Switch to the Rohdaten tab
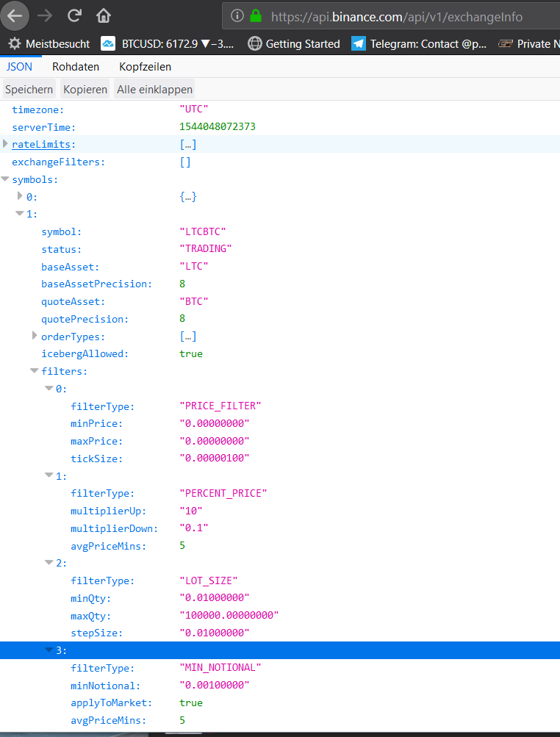Viewport: 560px width, 737px height. coord(76,67)
